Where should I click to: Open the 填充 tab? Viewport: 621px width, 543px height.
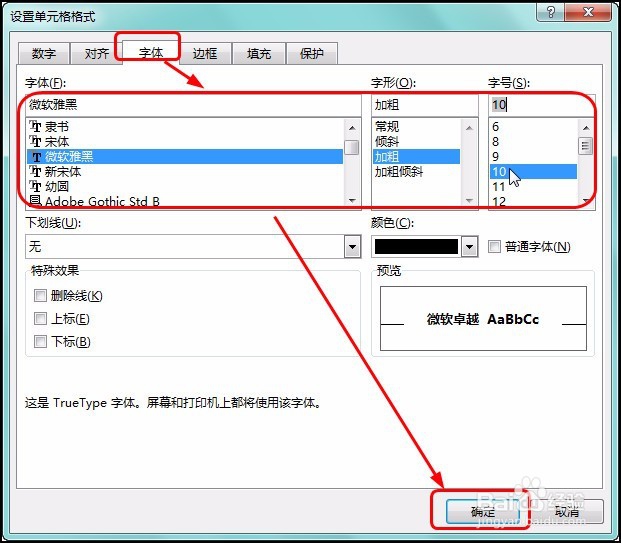259,53
